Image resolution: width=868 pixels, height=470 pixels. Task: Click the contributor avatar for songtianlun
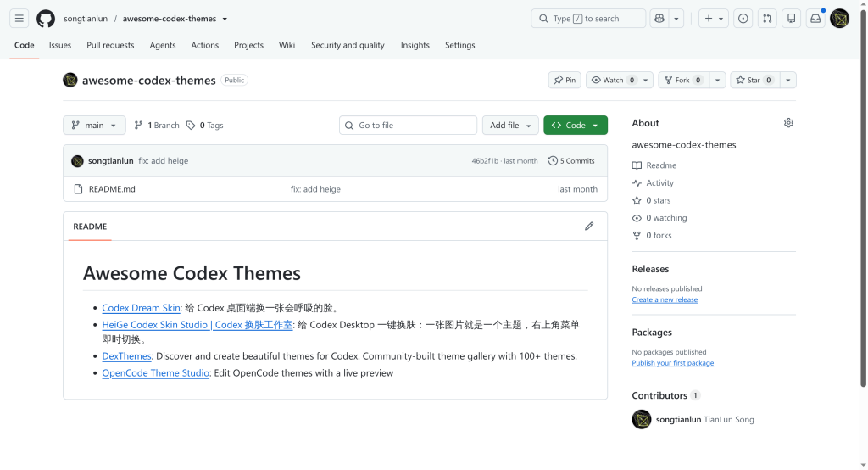[x=642, y=419]
